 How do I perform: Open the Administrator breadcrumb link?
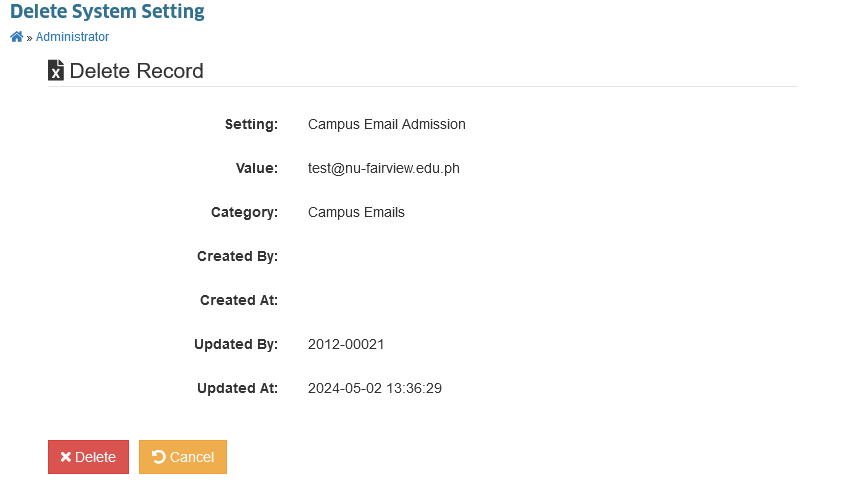pos(72,37)
